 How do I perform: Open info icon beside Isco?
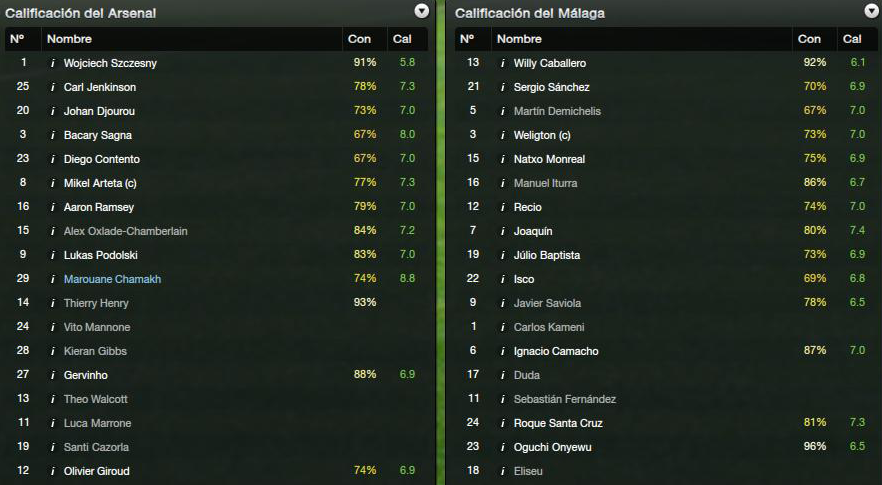point(503,279)
